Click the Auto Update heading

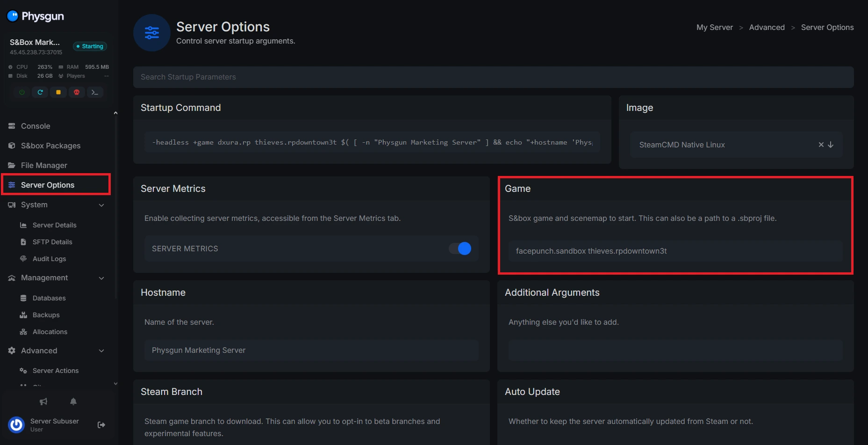pos(532,392)
